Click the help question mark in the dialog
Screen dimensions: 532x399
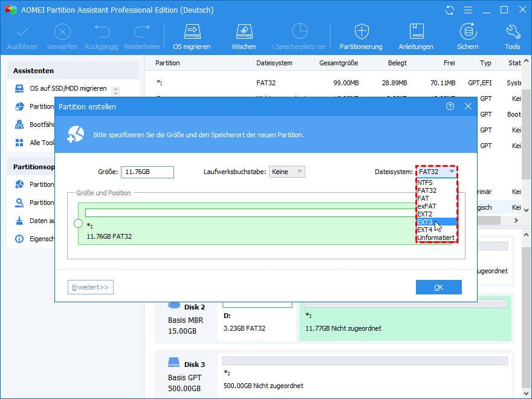click(x=450, y=106)
